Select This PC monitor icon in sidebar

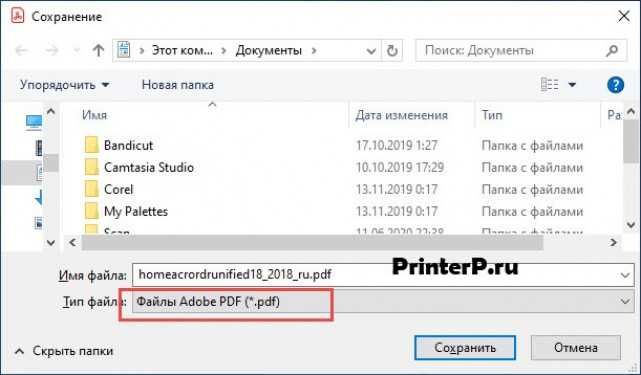[x=34, y=121]
